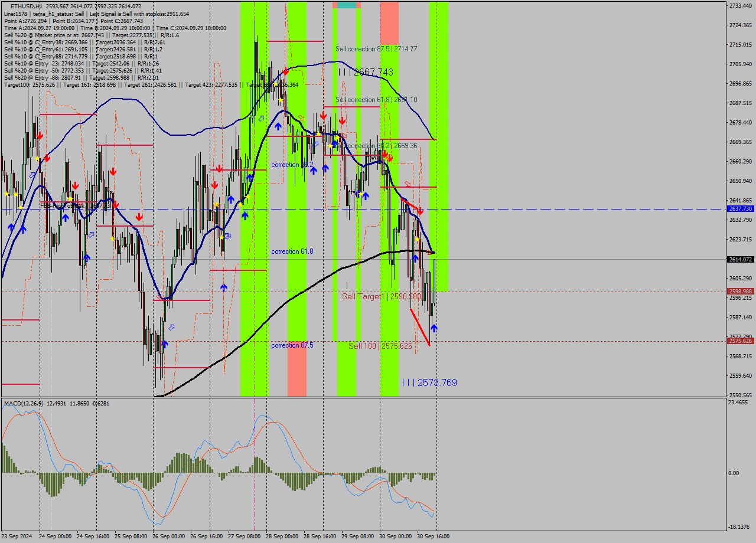Select the 'Sell %20 @ Market price' line
The width and height of the screenshot is (756, 543).
pyautogui.click(x=92, y=35)
